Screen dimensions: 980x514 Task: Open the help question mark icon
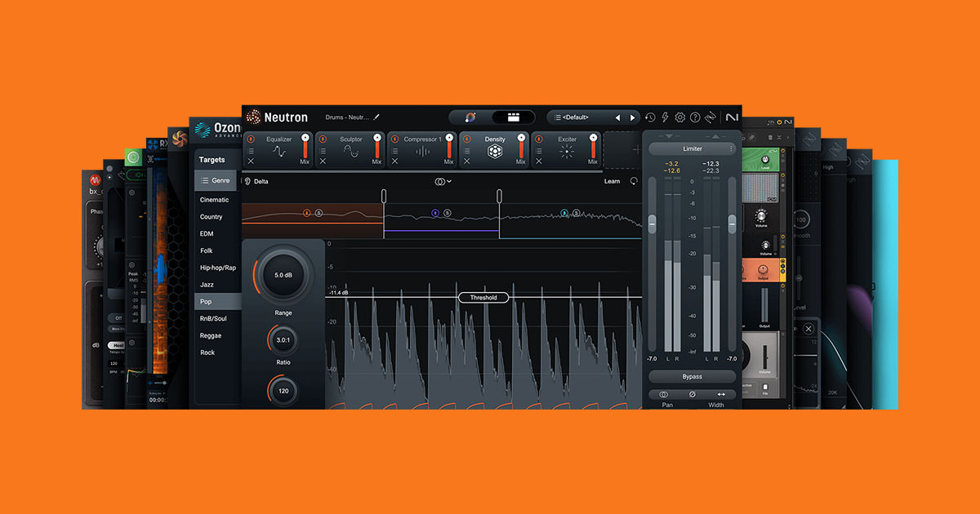695,117
